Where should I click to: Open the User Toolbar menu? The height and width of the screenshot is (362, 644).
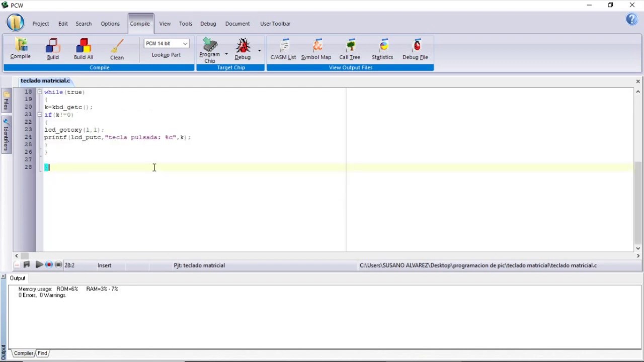(x=275, y=24)
